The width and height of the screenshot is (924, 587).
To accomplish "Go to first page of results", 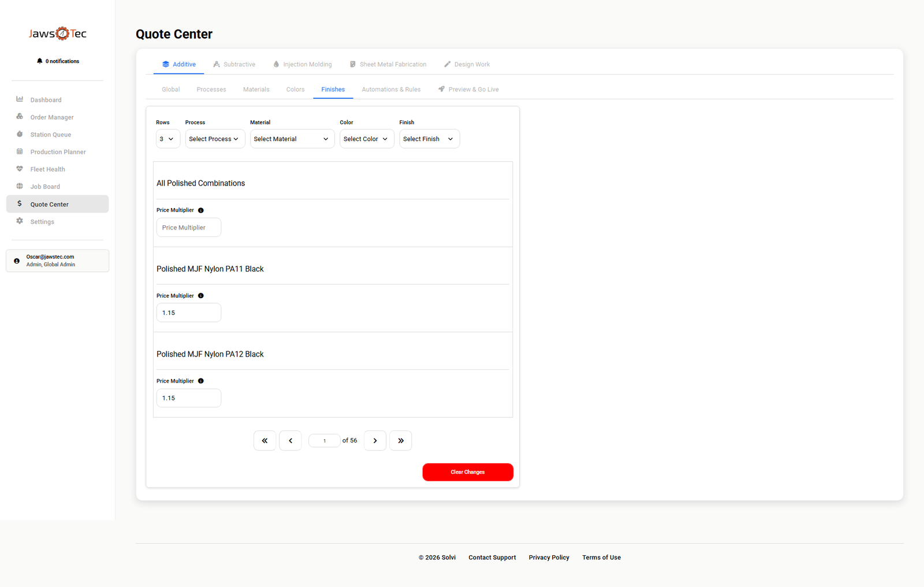I will 264,441.
